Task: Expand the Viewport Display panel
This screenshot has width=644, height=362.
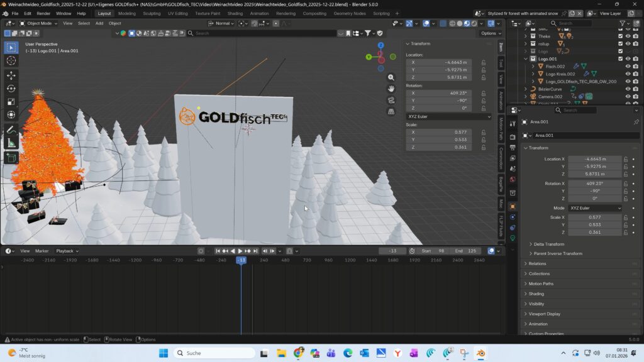Action: click(544, 314)
